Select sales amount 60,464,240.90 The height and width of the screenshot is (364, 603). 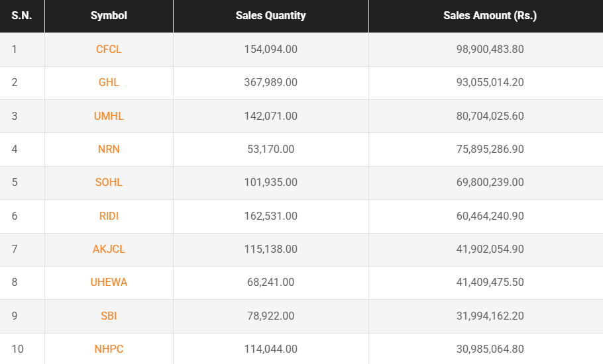(490, 216)
